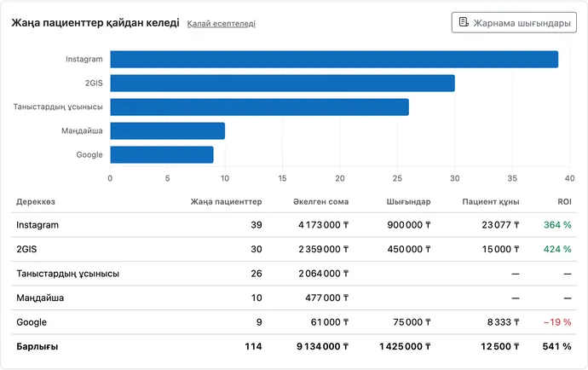Click the 900 000 ₸ expense
588x370 pixels.
pyautogui.click(x=409, y=225)
